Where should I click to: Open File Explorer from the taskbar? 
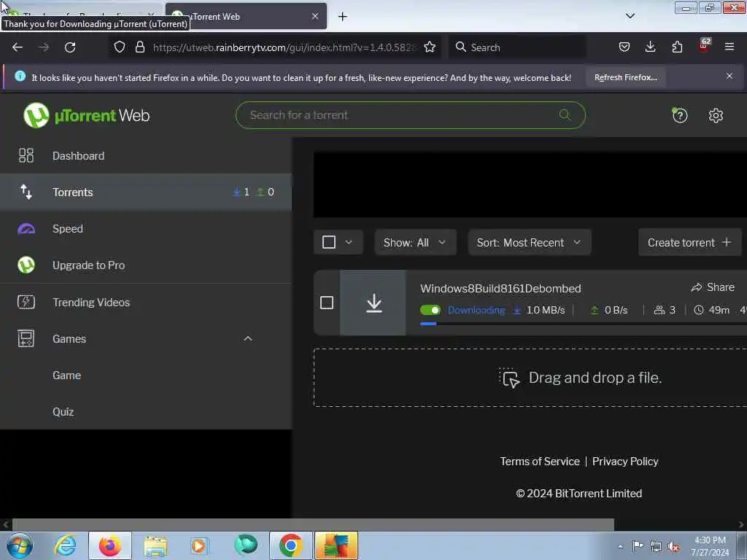tap(155, 545)
